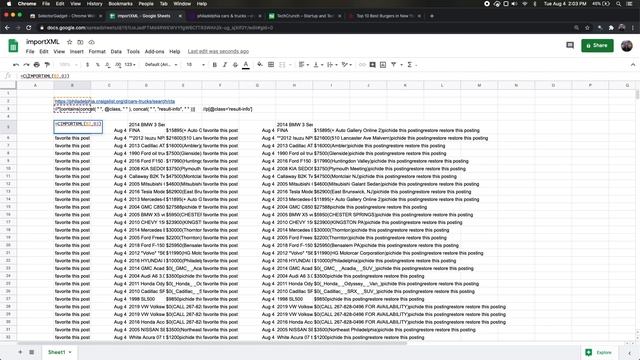Image resolution: width=640 pixels, height=360 pixels.
Task: Open the fill color picker
Action: [x=260, y=64]
